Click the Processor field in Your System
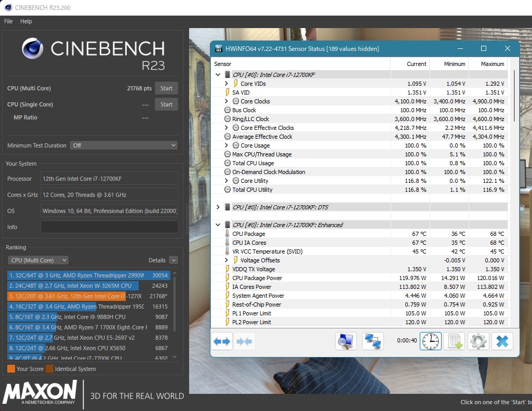The height and width of the screenshot is (411, 532). pyautogui.click(x=109, y=179)
